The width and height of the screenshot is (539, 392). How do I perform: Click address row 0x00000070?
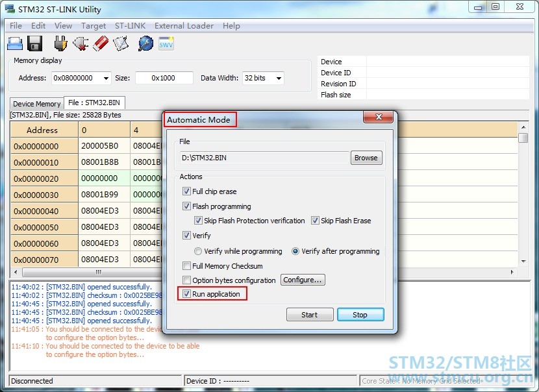coord(44,260)
